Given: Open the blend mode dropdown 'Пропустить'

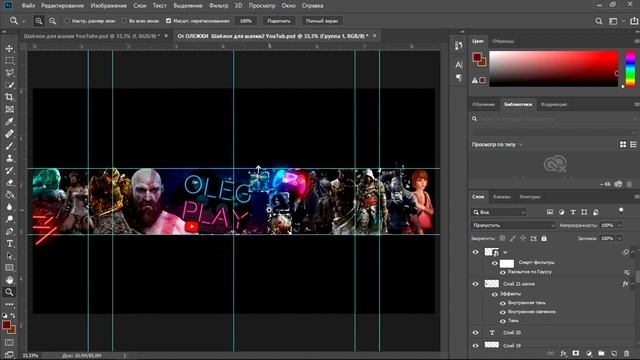Looking at the screenshot, I should pyautogui.click(x=513, y=225).
